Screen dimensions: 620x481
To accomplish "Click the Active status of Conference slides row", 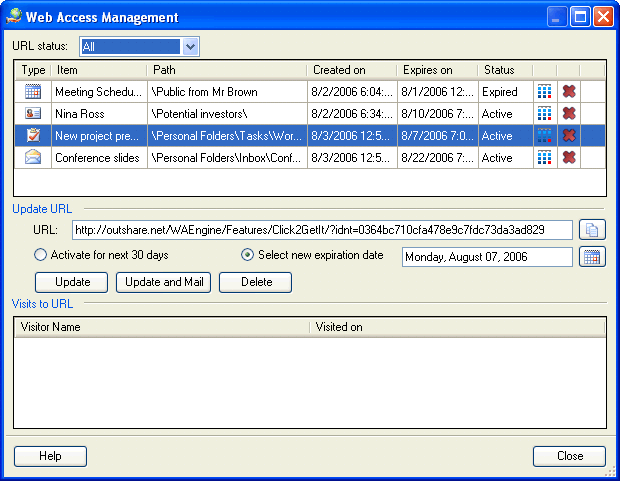I will pyautogui.click(x=505, y=158).
